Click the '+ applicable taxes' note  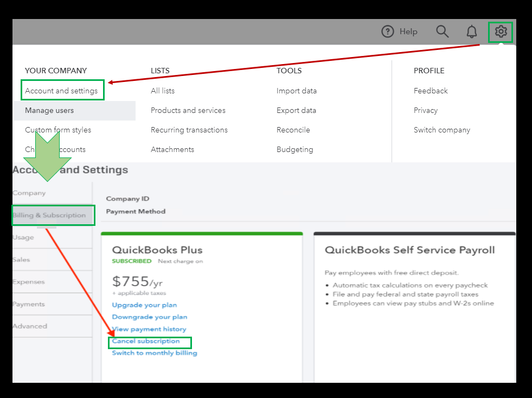point(139,293)
